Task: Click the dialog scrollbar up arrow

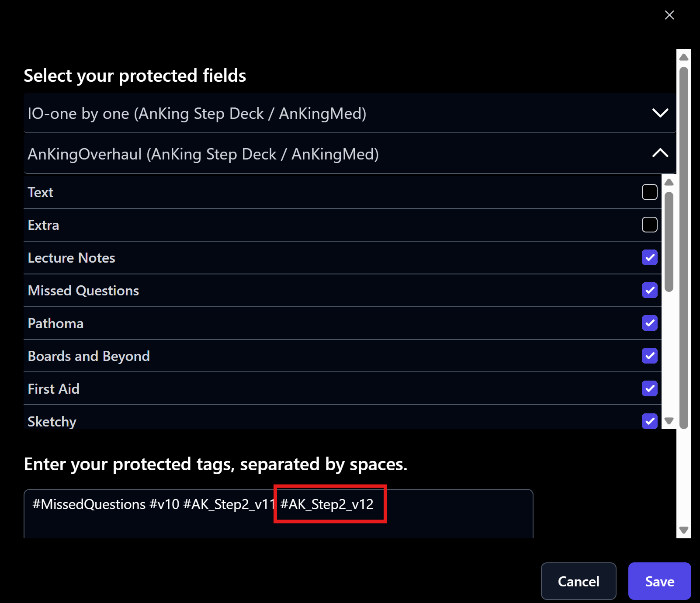Action: click(684, 57)
